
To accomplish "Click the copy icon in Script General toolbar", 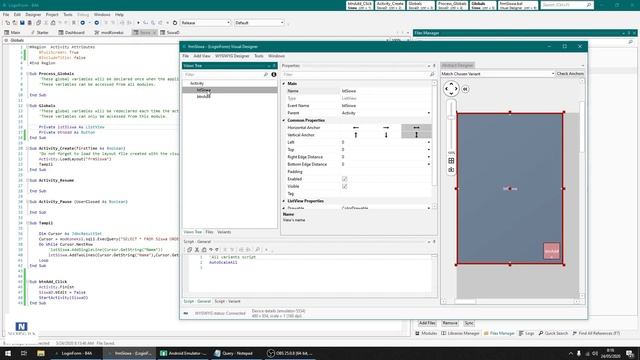I will (189, 250).
